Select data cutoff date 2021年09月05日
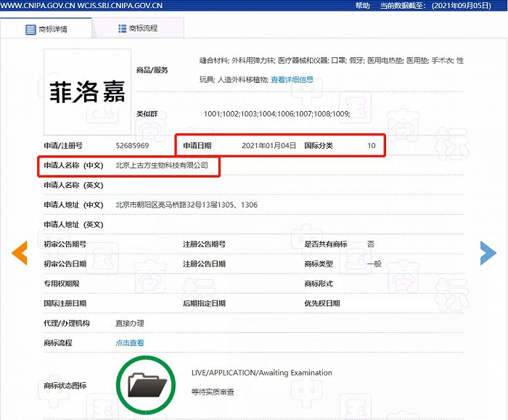 [462, 6]
